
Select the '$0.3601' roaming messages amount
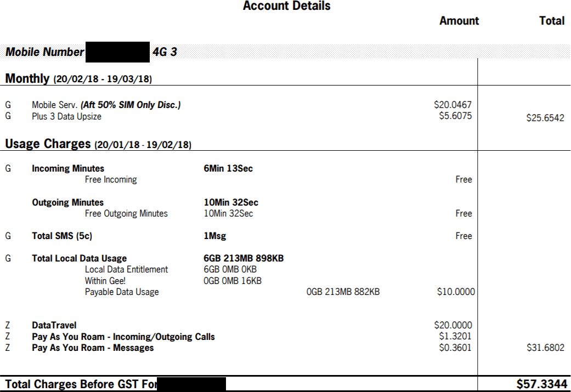coord(455,348)
